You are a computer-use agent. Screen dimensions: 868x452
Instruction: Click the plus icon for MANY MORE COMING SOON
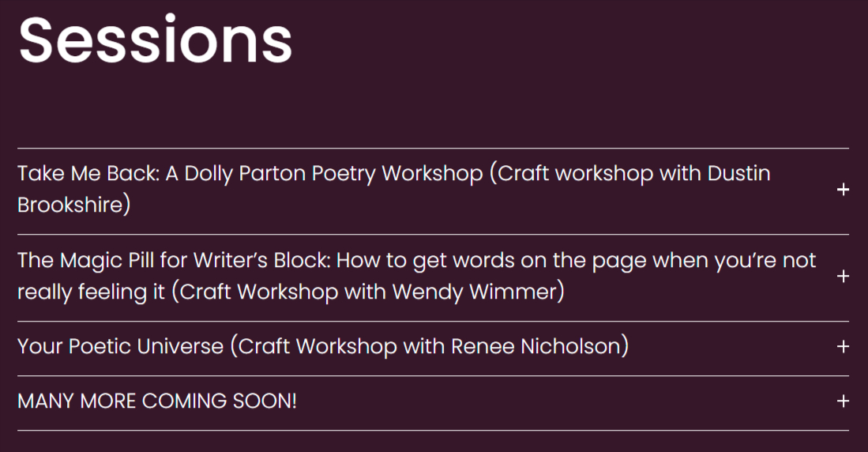coord(843,401)
